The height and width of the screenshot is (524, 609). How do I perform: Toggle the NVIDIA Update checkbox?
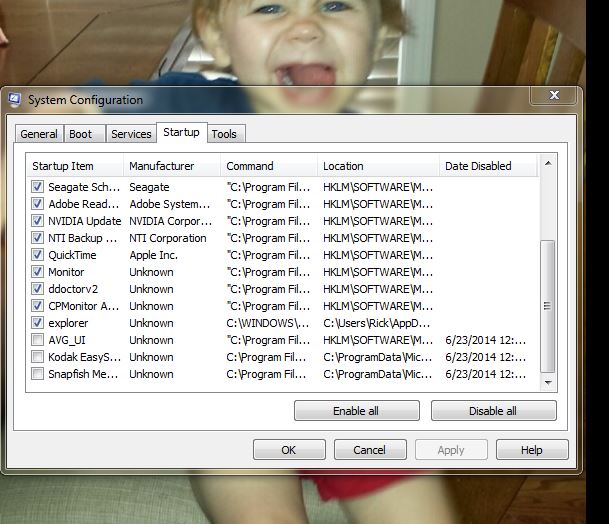[x=37, y=221]
